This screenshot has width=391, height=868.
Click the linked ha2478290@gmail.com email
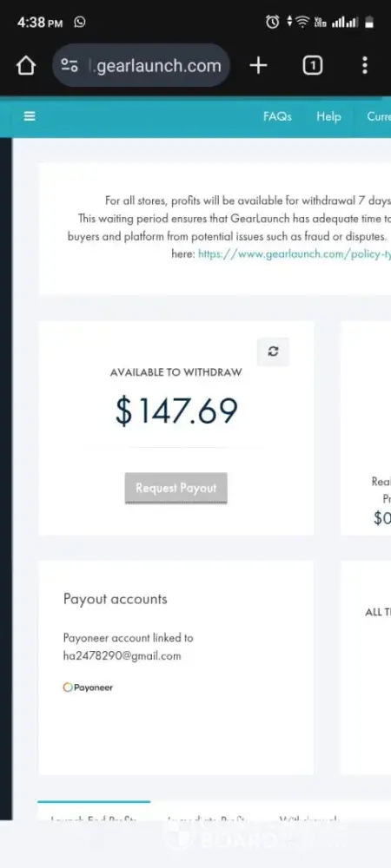click(122, 656)
